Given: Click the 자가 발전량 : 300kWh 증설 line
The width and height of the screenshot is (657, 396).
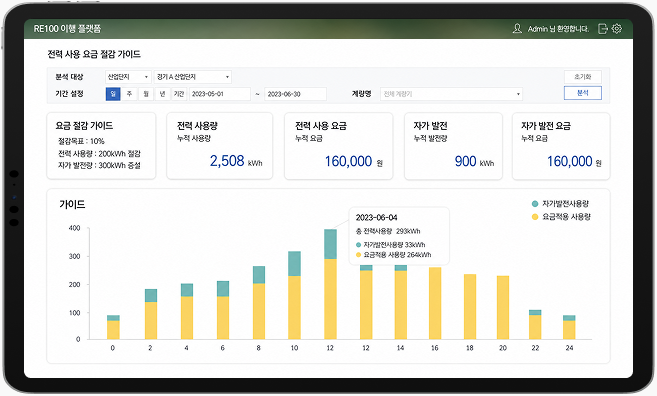Looking at the screenshot, I should tap(99, 166).
